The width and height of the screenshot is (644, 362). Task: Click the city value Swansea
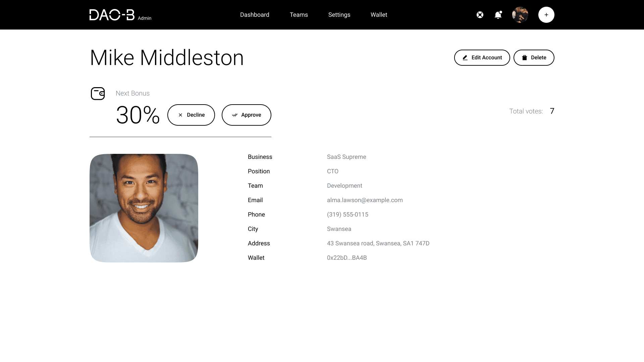tap(339, 229)
